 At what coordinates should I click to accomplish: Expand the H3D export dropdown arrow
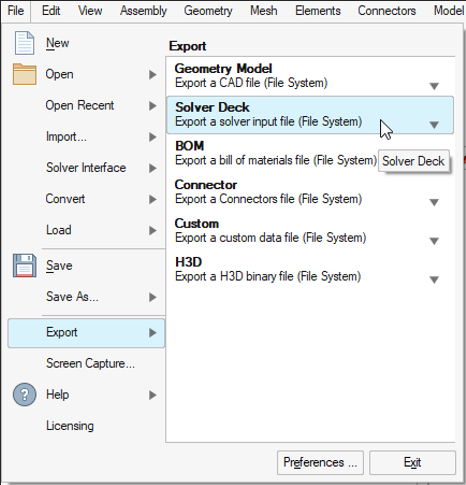point(434,280)
